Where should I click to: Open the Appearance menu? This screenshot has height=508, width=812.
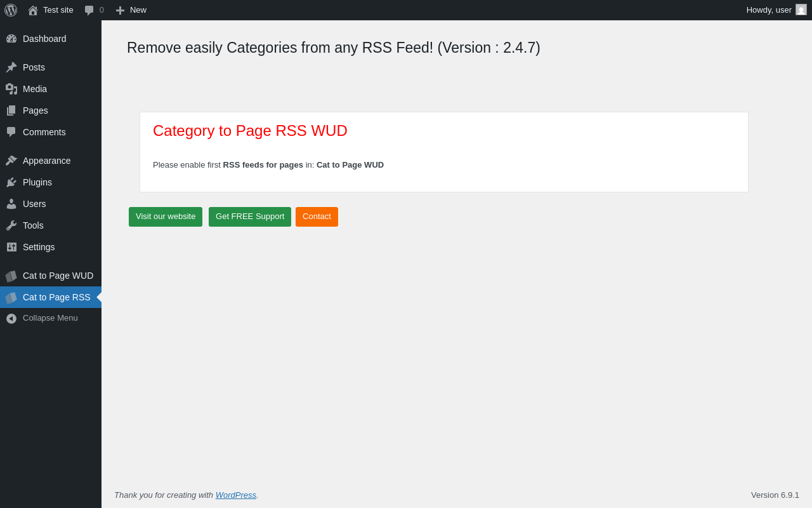click(x=51, y=161)
